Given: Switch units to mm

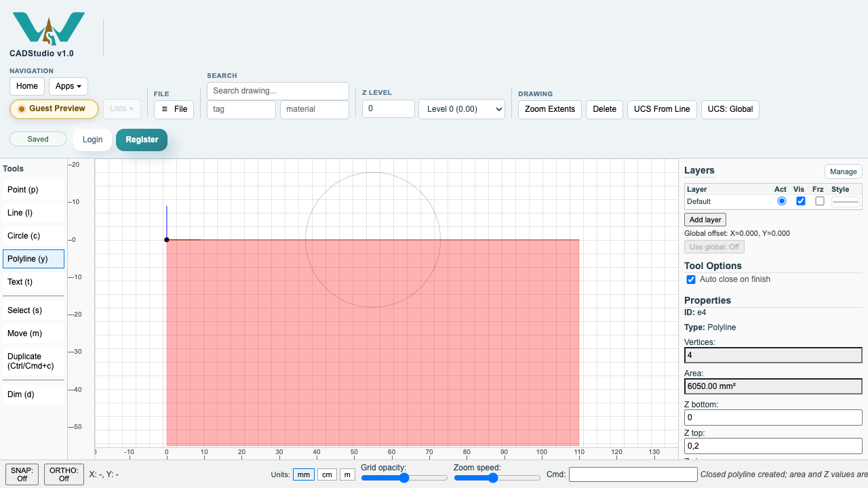Looking at the screenshot, I should (304, 474).
